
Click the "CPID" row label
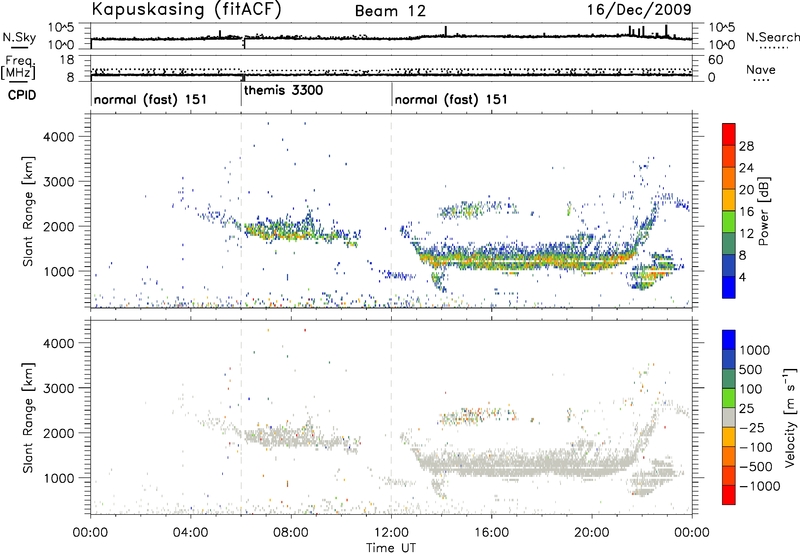point(22,95)
